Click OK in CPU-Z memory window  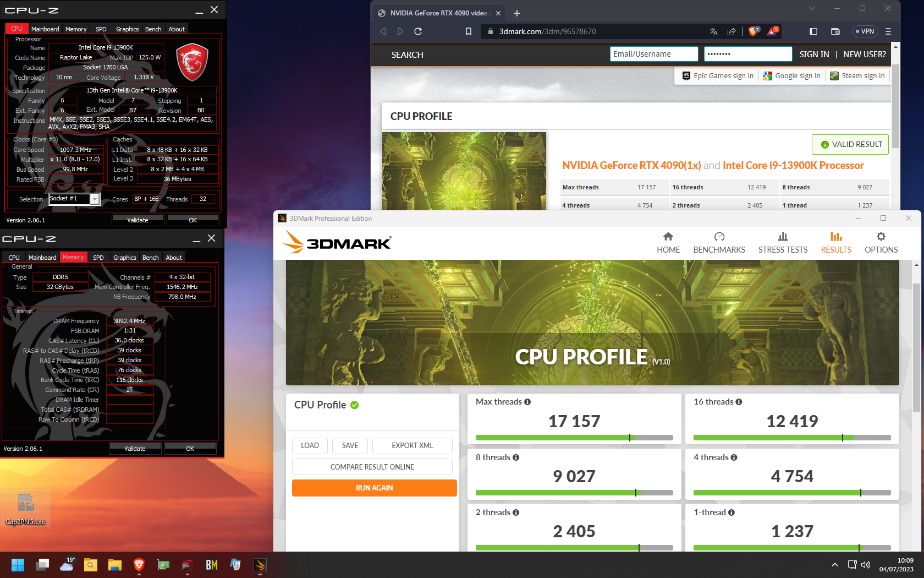click(190, 449)
